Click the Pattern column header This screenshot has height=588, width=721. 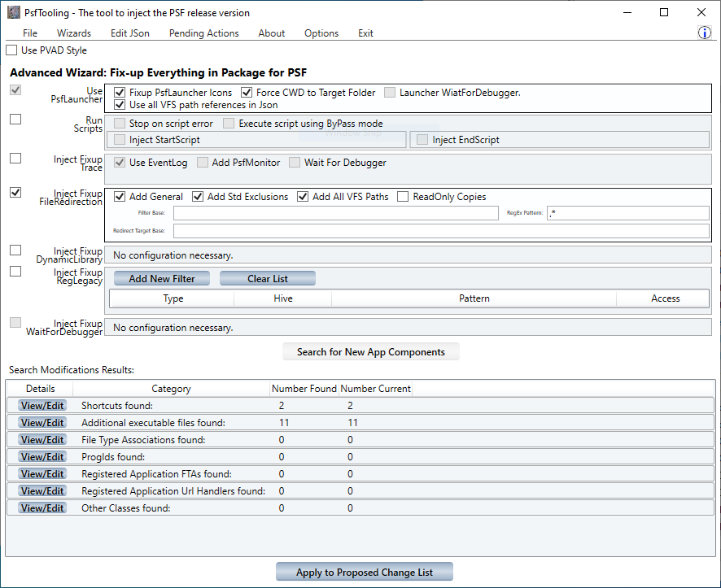point(474,298)
